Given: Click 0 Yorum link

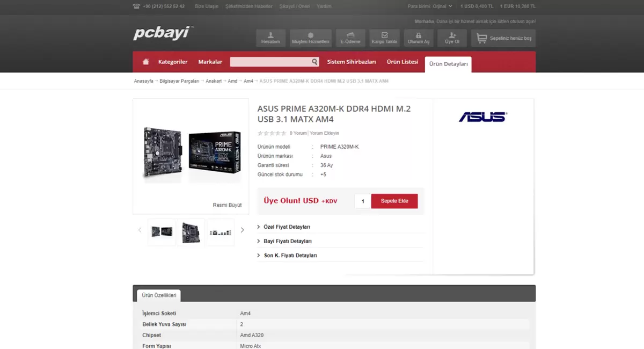Looking at the screenshot, I should (x=298, y=133).
